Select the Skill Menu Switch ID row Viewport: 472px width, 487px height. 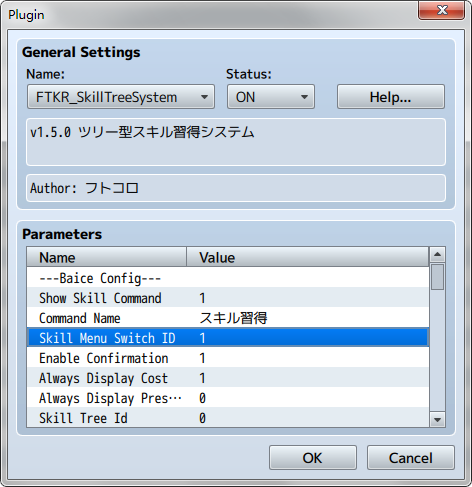point(228,338)
